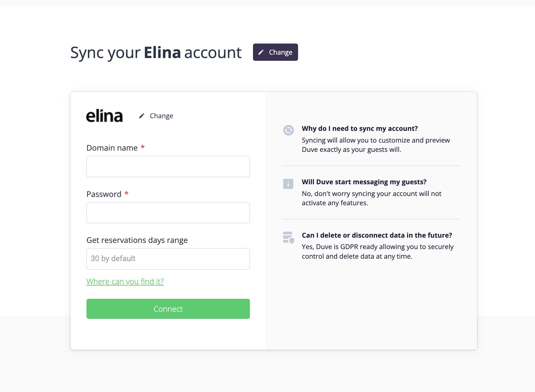Click the pencil icon in the header Change button
Image resolution: width=535 pixels, height=392 pixels.
[261, 52]
